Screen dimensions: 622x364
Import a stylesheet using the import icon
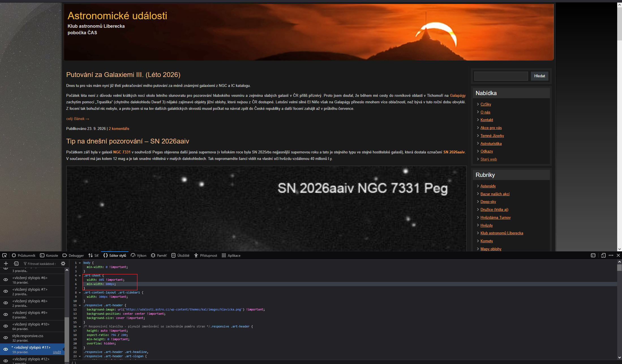click(16, 264)
